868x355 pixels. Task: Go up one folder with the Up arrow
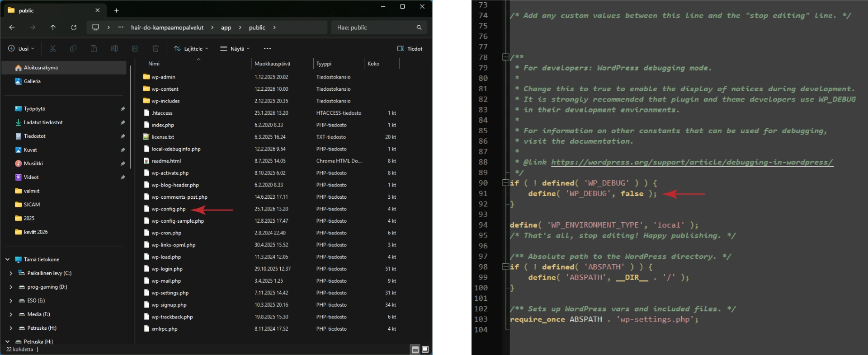(x=53, y=28)
